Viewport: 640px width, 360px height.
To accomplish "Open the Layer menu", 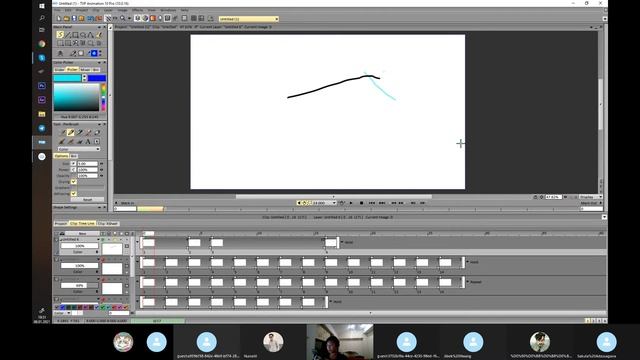I will pos(108,10).
